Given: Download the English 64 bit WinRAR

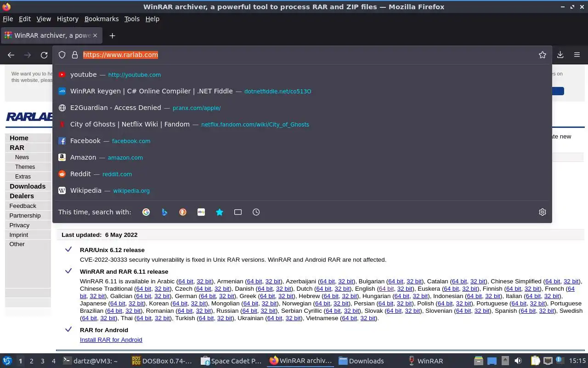Looking at the screenshot, I should [386, 289].
